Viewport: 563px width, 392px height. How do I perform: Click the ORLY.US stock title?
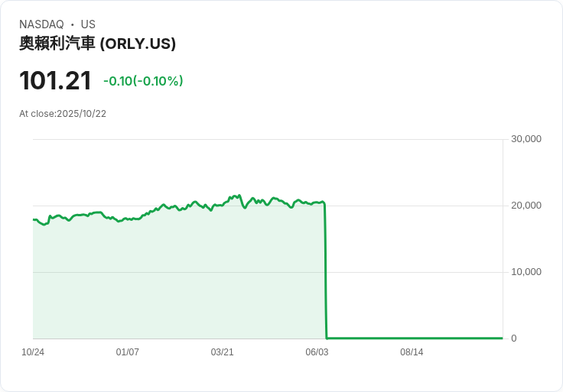tap(97, 44)
